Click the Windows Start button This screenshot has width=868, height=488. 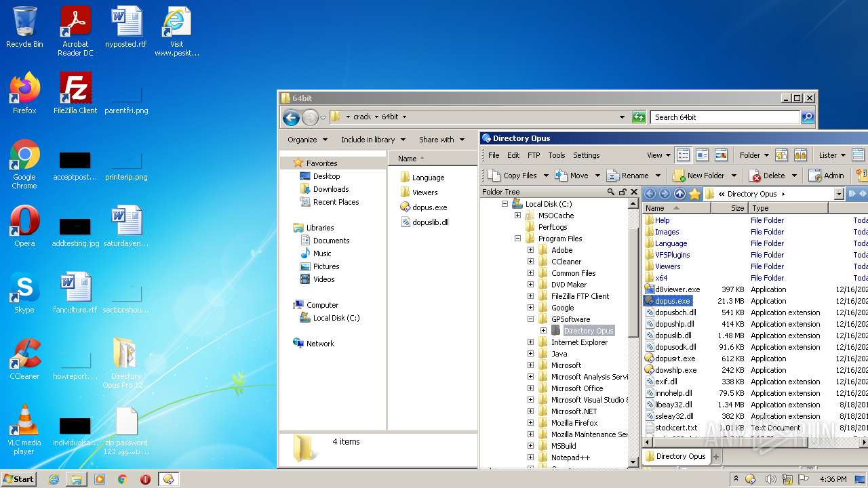pyautogui.click(x=19, y=479)
